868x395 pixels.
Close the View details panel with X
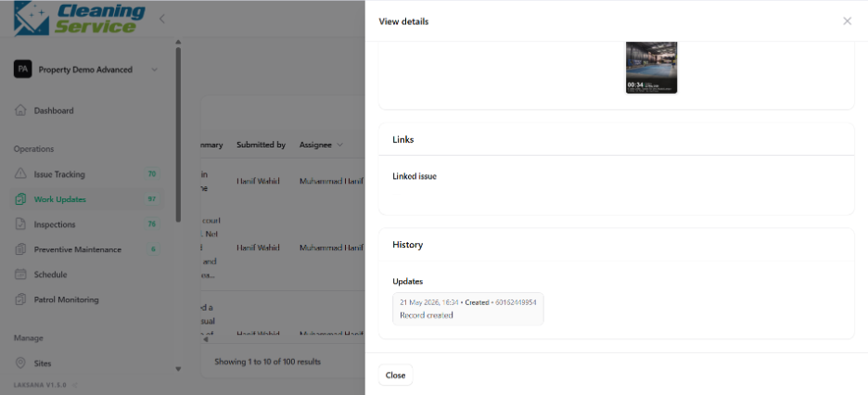(847, 21)
